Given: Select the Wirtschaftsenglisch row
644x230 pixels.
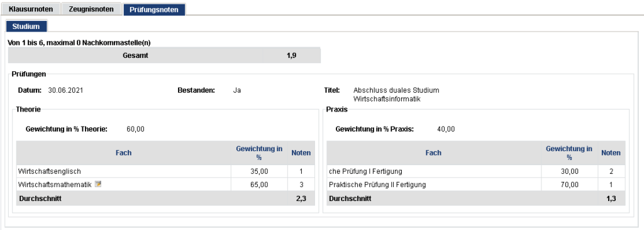Looking at the screenshot, I should (166, 171).
